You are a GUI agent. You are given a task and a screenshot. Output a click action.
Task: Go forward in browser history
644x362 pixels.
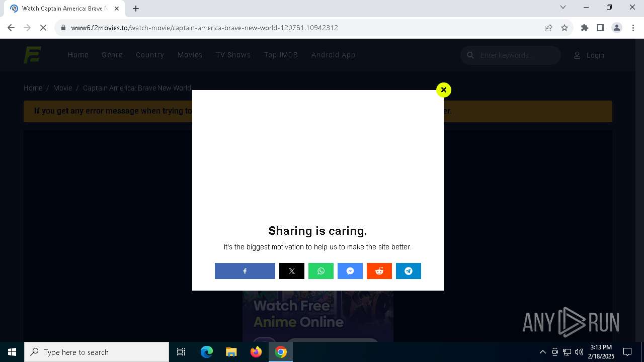click(x=27, y=28)
